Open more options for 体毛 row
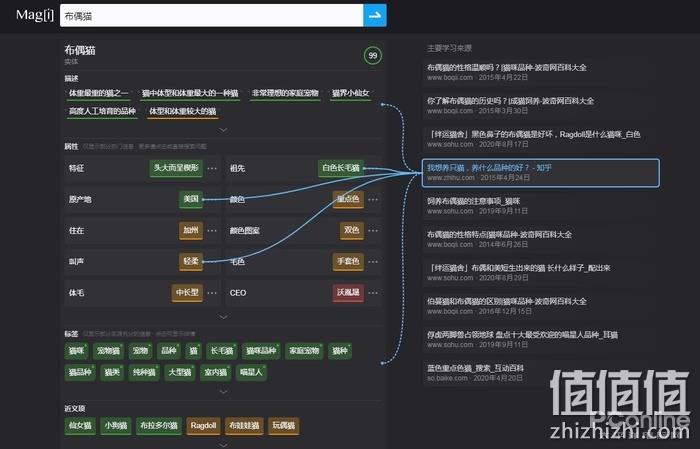700x449 pixels. [212, 293]
